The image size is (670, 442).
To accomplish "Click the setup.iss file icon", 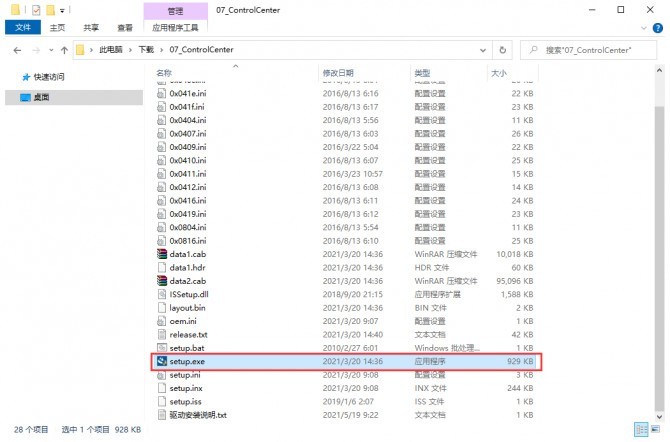I will (x=162, y=401).
